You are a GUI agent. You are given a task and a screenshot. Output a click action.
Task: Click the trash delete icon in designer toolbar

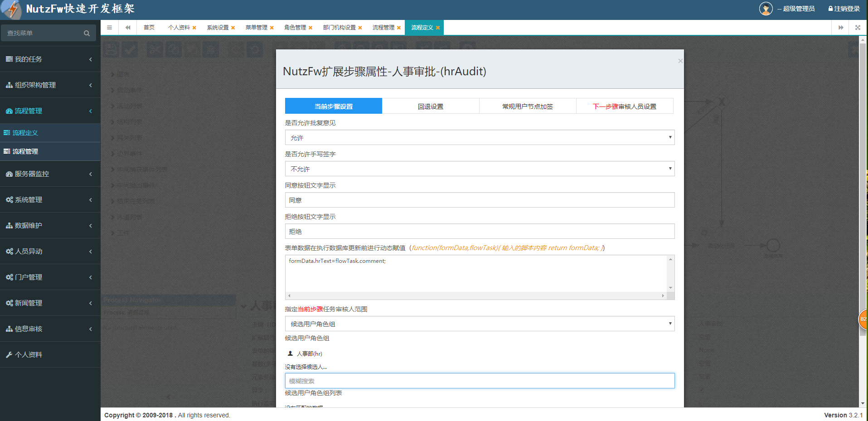pos(211,49)
